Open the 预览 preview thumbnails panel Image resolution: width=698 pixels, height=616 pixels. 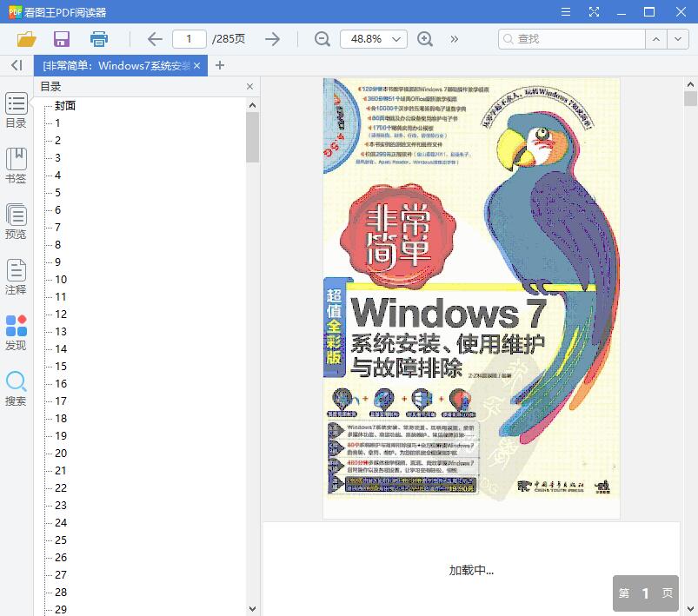(16, 222)
